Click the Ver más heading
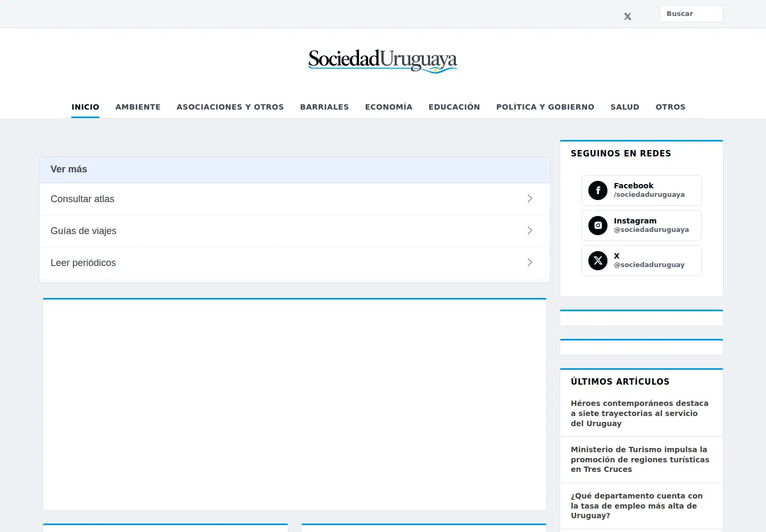This screenshot has height=532, width=766. pos(69,169)
